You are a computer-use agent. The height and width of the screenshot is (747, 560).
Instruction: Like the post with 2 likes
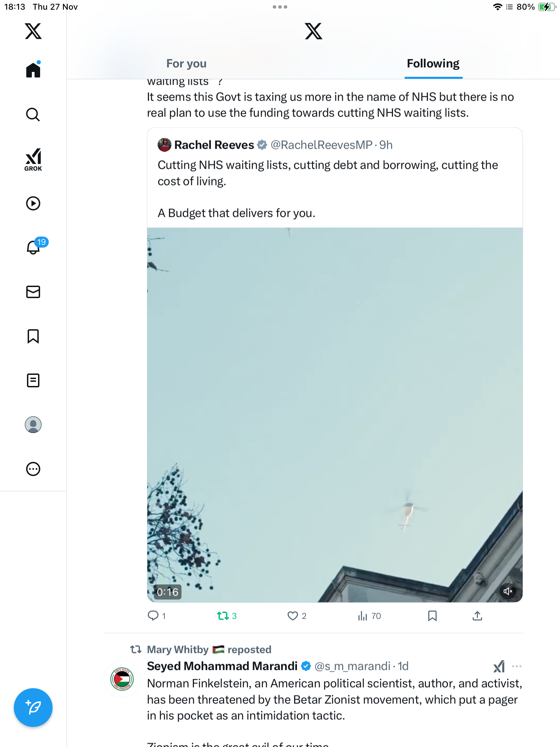pos(293,616)
